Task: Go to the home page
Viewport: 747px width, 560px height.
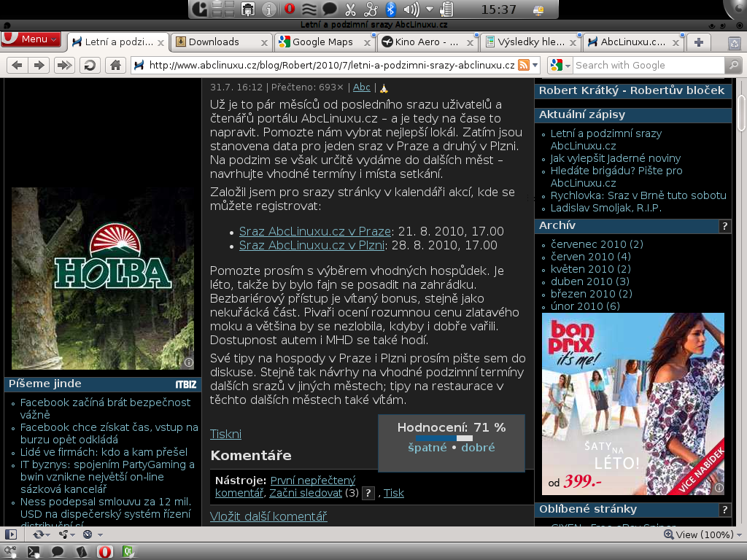Action: (x=115, y=65)
